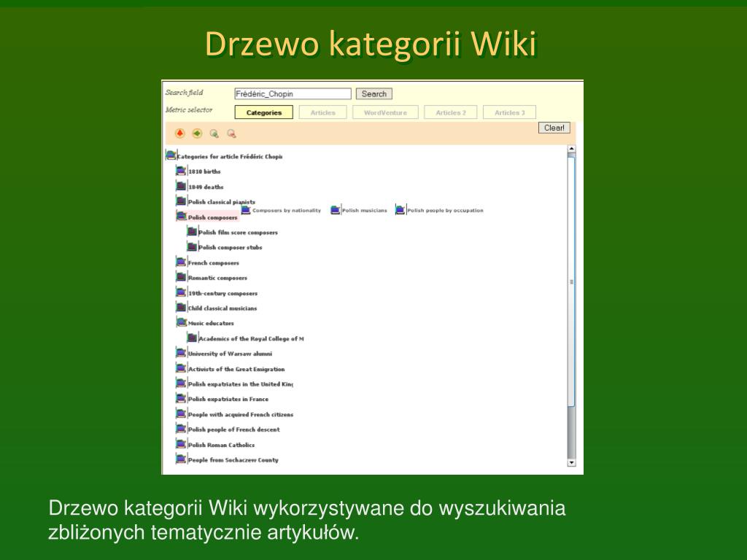The image size is (747, 560).
Task: Select Activists of the Great Emigration label
Action: 236,369
